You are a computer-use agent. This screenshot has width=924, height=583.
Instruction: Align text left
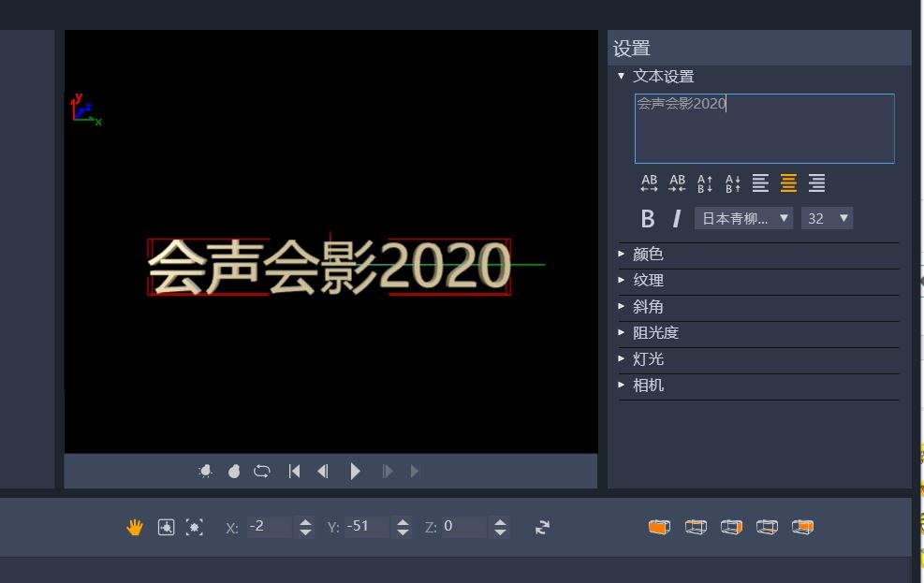click(x=760, y=183)
